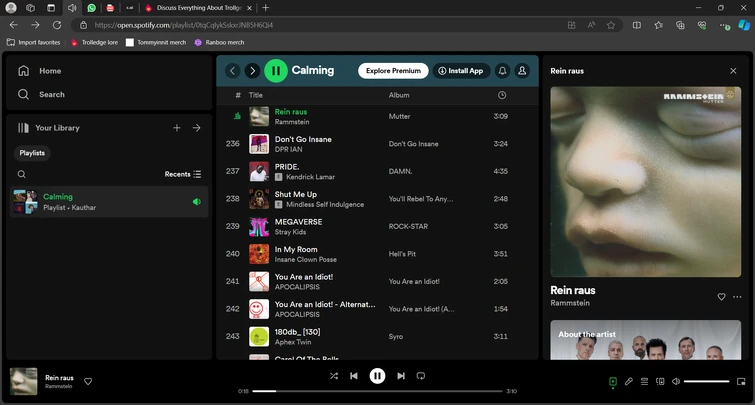Add page to favorites star
755x405 pixels.
(611, 25)
